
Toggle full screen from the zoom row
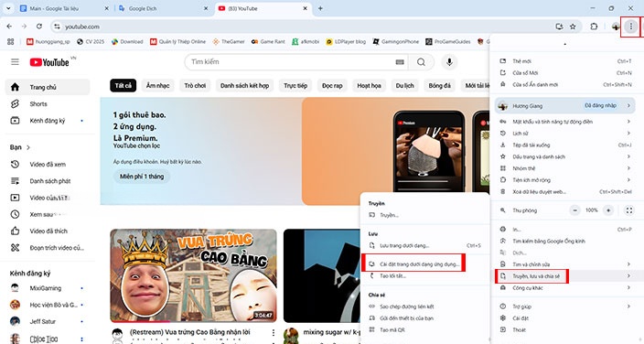[628, 210]
